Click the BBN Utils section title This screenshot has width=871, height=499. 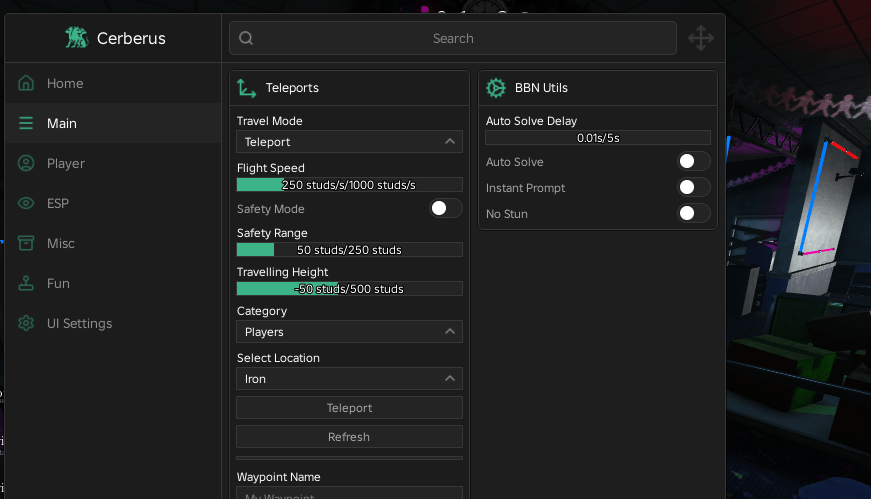541,88
